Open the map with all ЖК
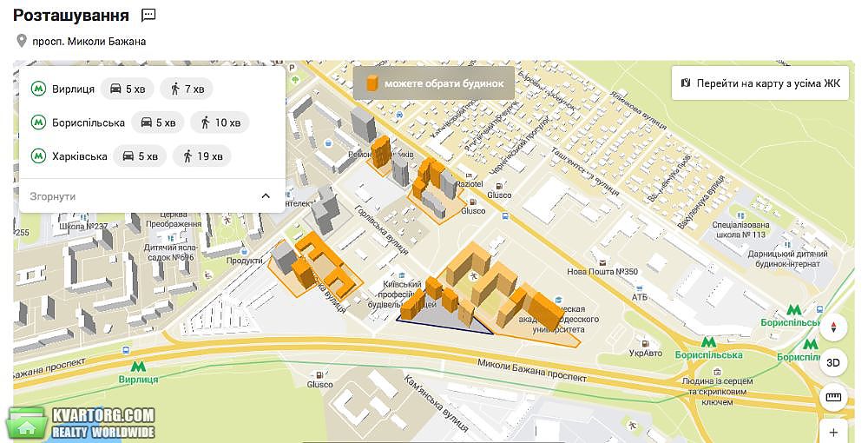The width and height of the screenshot is (868, 443). pos(760,83)
